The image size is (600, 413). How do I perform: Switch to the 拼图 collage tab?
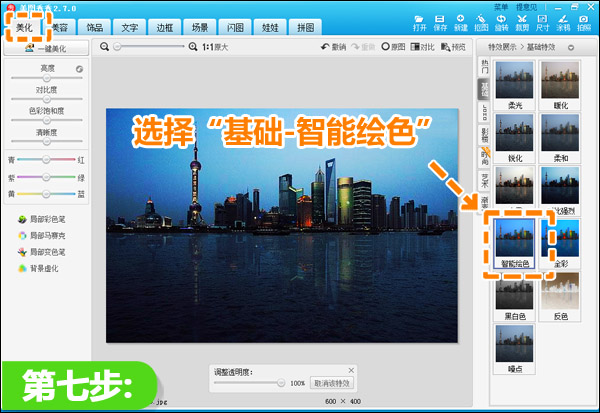point(305,28)
